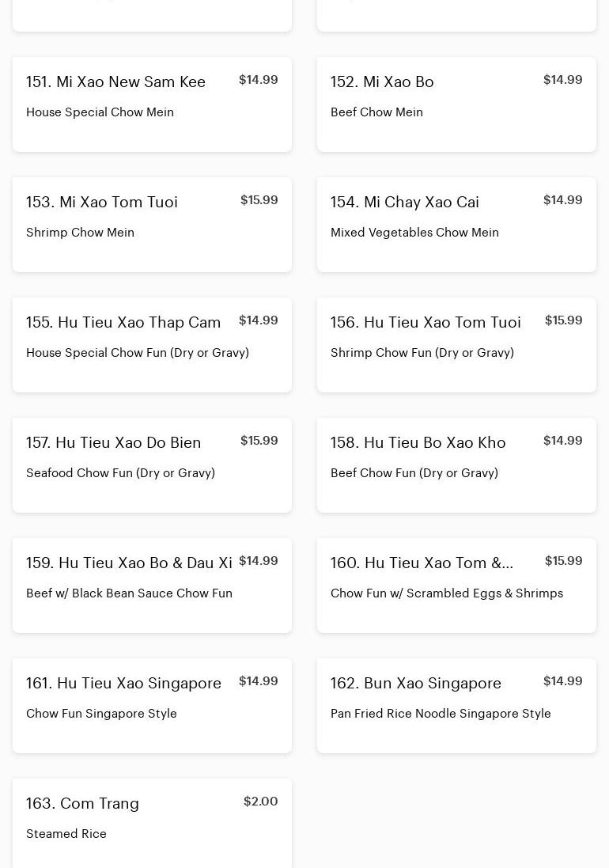Choose 157. Hu Tieu Xao Do Bien
Image resolution: width=609 pixels, height=868 pixels.
point(152,465)
